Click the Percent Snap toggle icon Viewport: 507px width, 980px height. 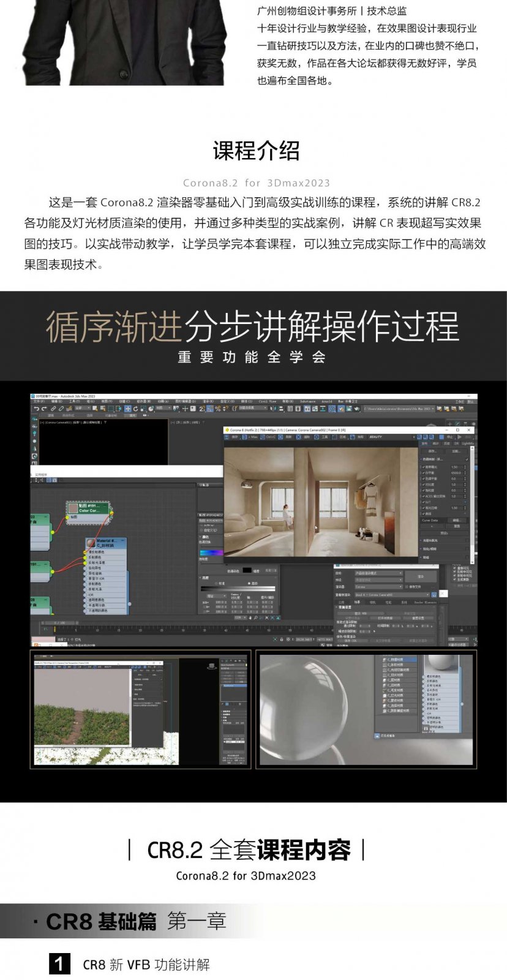217,409
